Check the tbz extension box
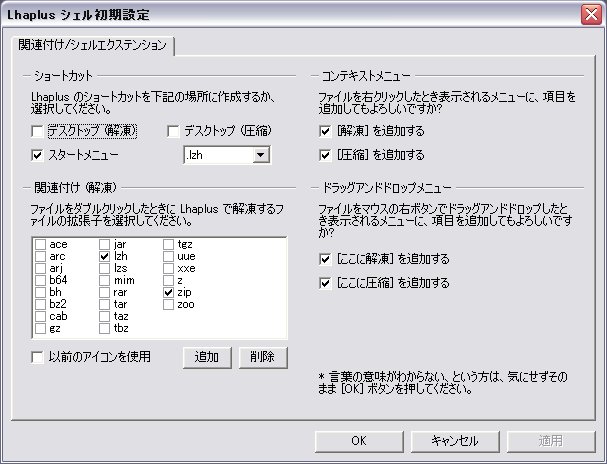The image size is (607, 464). 104,329
